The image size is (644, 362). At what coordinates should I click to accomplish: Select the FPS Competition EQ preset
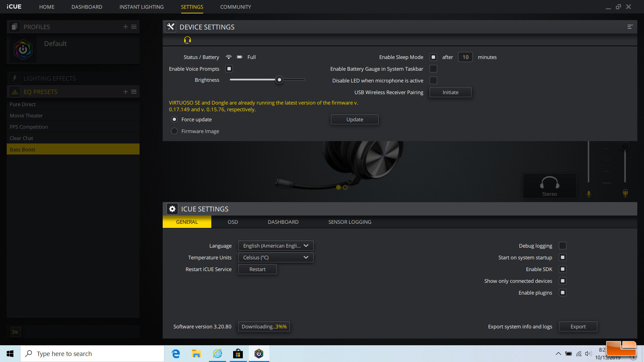73,127
